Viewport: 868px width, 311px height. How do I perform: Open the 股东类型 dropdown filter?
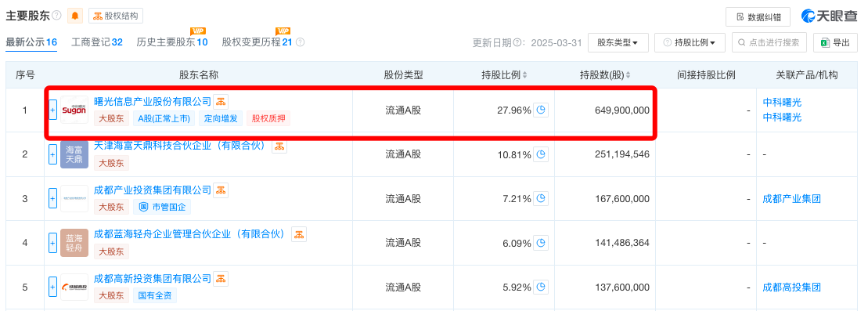click(618, 42)
